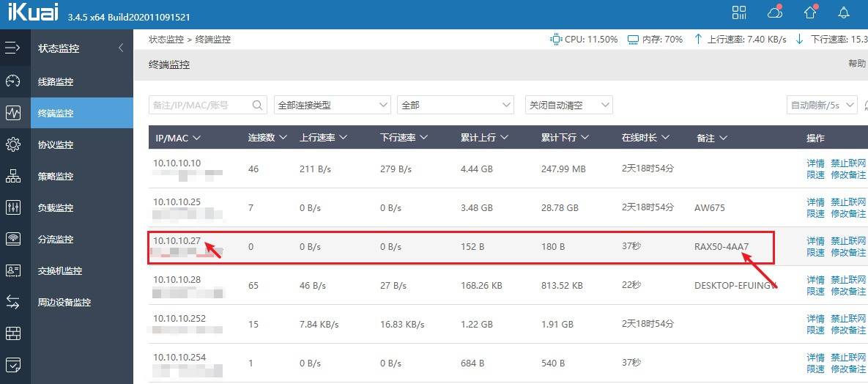
Task: Open the home notification icon in header
Action: (x=810, y=12)
